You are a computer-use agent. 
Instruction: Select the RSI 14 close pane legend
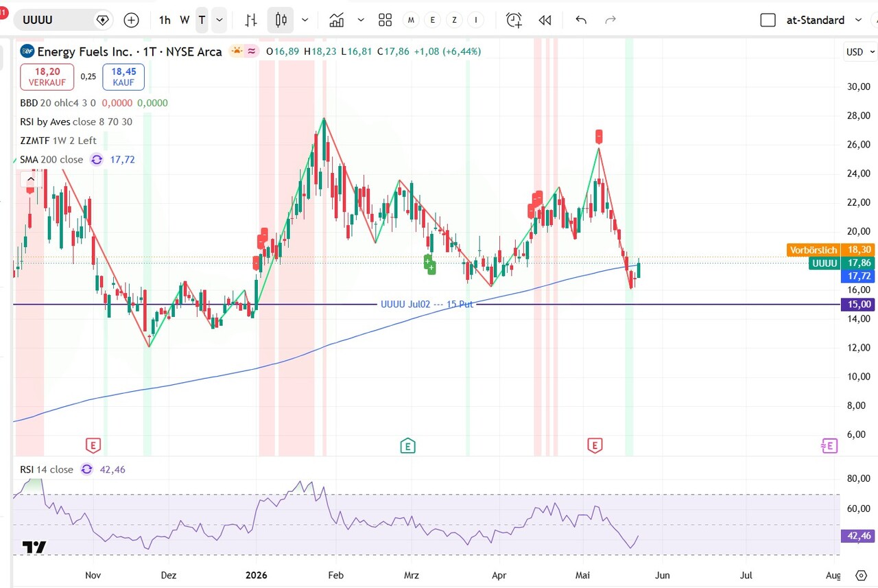pyautogui.click(x=47, y=469)
